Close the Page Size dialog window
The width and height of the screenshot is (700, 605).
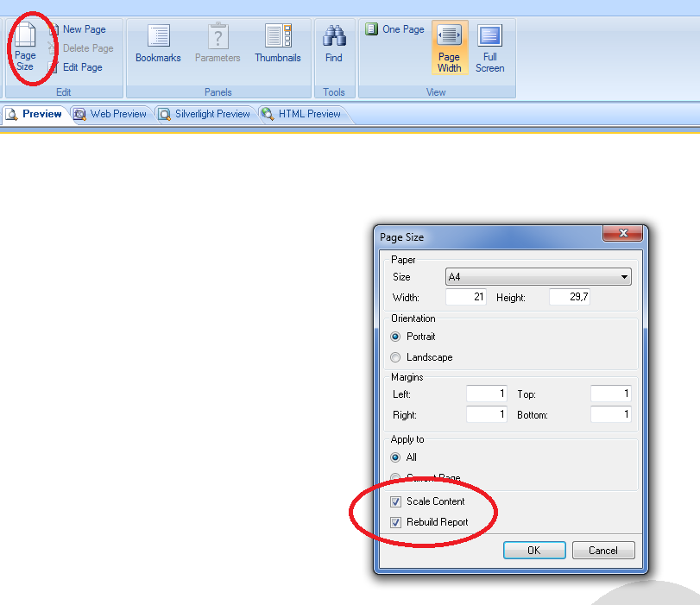click(623, 233)
